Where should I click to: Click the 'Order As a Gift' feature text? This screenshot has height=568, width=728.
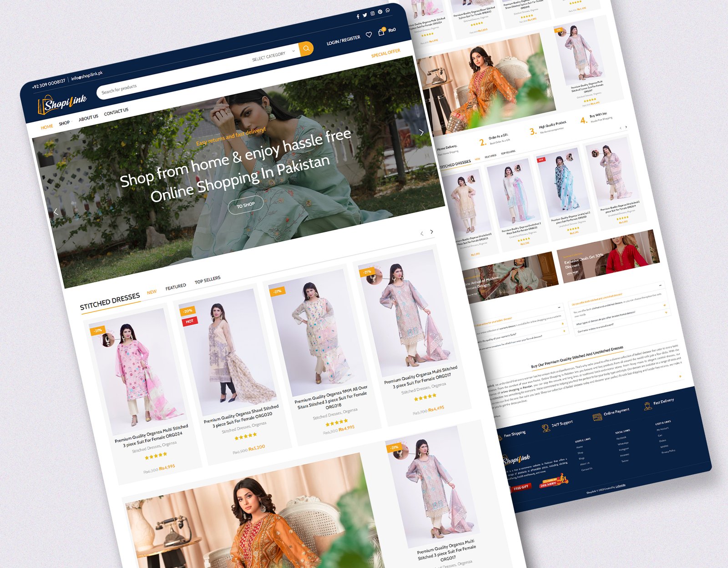pos(498,136)
